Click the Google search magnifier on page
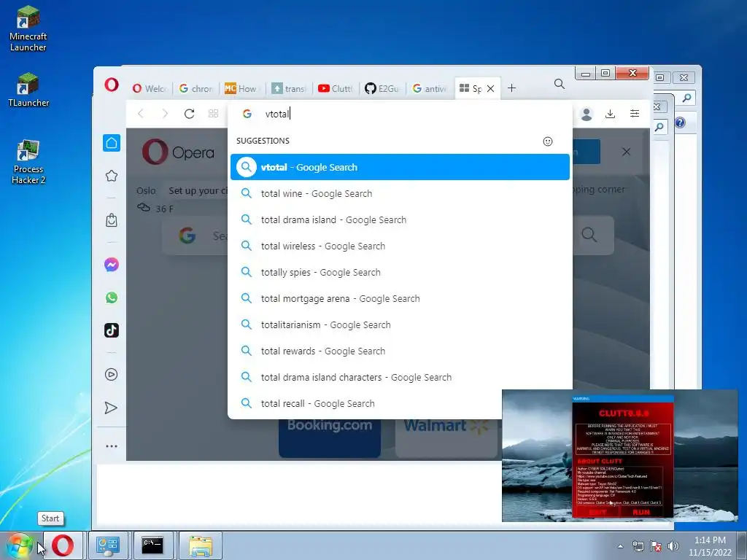This screenshot has width=747, height=560. click(x=589, y=234)
